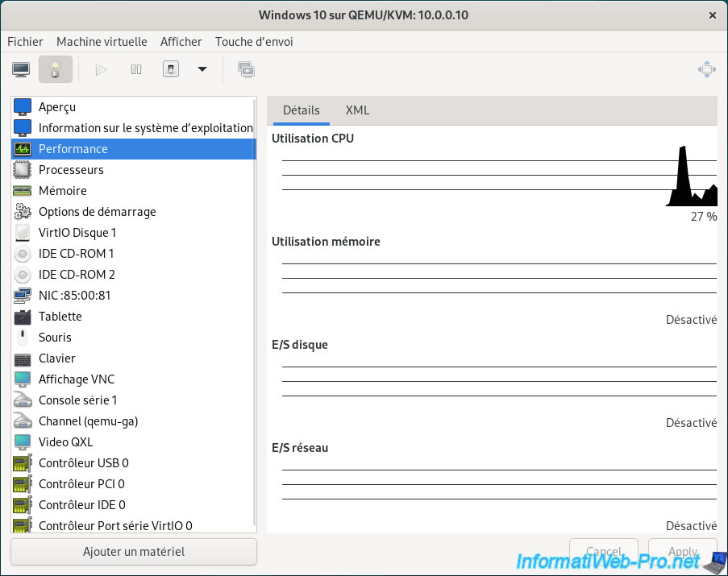Select the Souris mouse icon
This screenshot has height=576, width=728.
(23, 338)
